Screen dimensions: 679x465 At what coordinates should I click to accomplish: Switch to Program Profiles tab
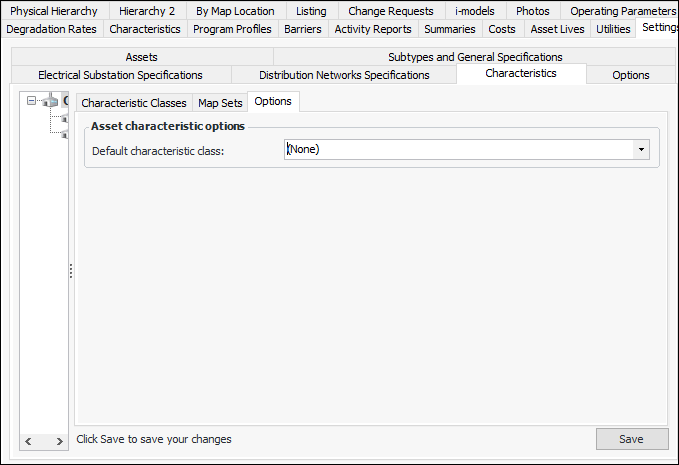click(x=233, y=29)
